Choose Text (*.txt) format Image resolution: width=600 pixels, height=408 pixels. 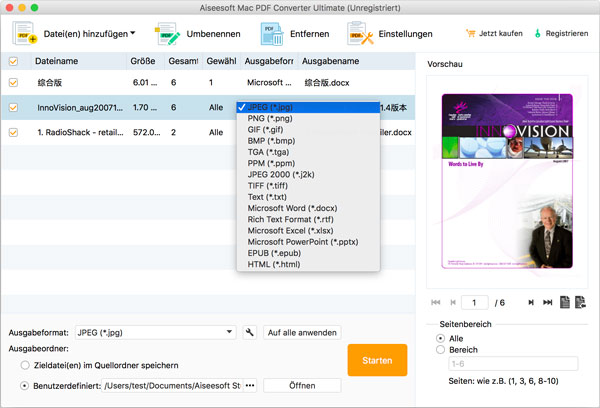[x=308, y=197]
